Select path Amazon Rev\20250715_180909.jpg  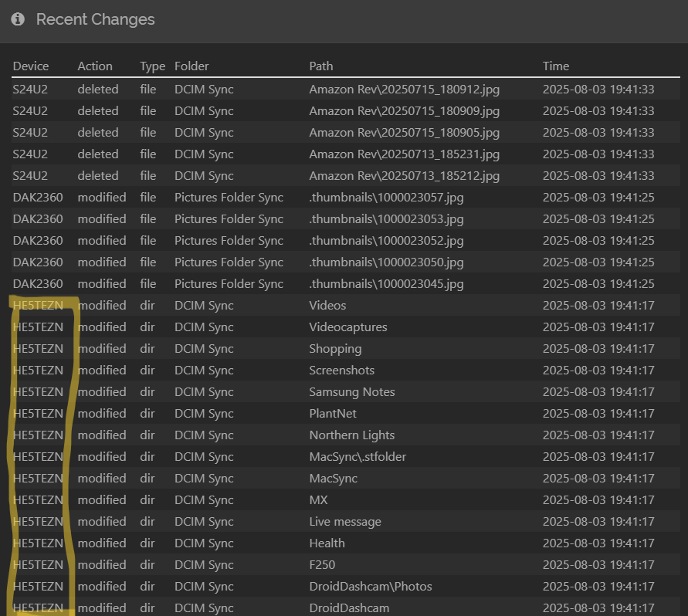[404, 111]
